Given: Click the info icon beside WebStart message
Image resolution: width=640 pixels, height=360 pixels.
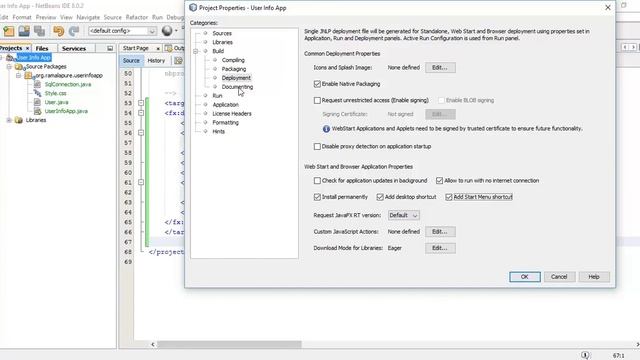Looking at the screenshot, I should tap(326, 129).
